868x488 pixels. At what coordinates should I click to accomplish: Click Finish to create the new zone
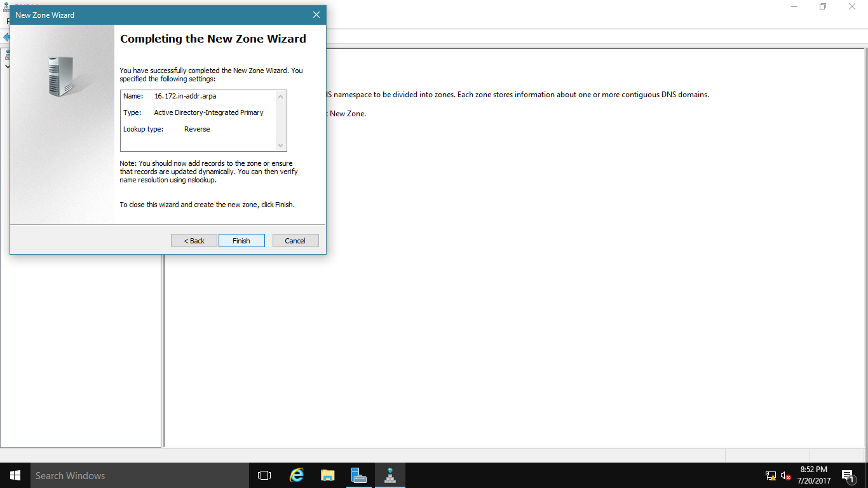[241, 241]
